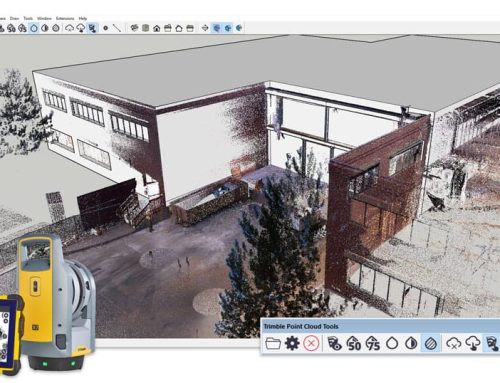Toggle empty droplet icon in Point Cloud Tools panel
This screenshot has height=383, width=500.
tap(392, 343)
